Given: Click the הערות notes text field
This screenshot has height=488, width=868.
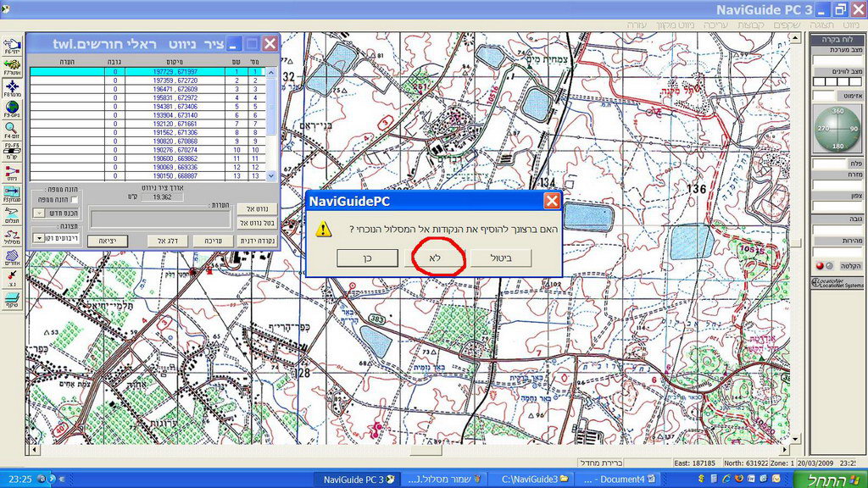Looking at the screenshot, I should click(160, 219).
